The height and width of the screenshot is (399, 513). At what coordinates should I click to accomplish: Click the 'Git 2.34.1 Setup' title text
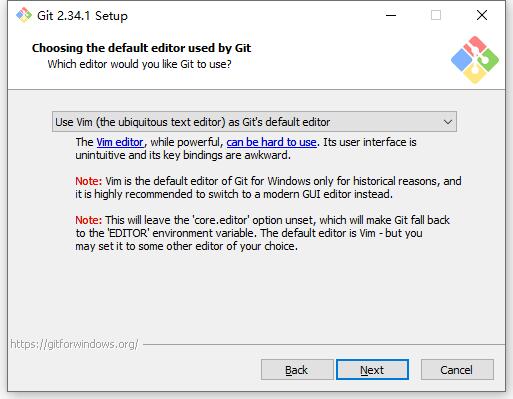pos(82,16)
